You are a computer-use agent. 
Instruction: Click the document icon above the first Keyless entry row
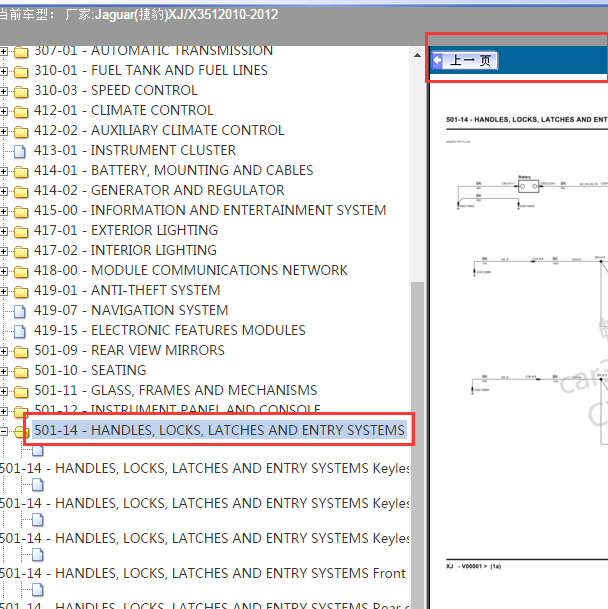point(38,451)
